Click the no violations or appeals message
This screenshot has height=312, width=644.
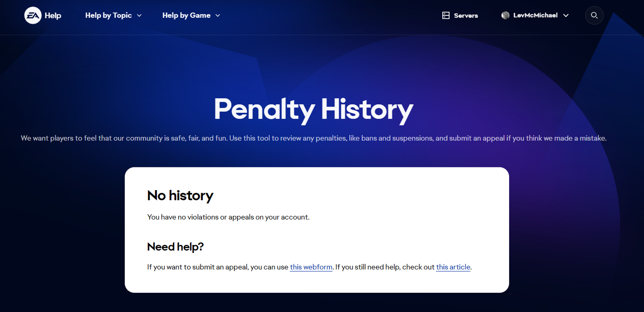228,217
